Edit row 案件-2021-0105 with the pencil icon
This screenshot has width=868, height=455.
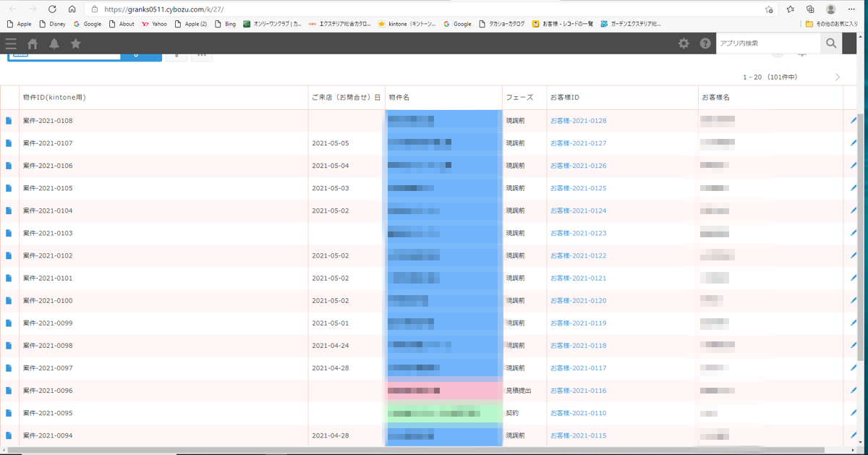click(x=854, y=188)
